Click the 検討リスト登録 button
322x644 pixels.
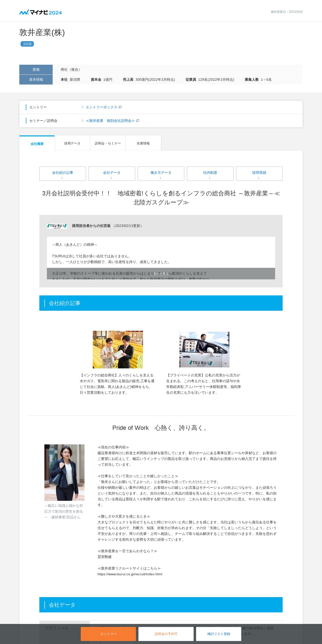point(219,634)
